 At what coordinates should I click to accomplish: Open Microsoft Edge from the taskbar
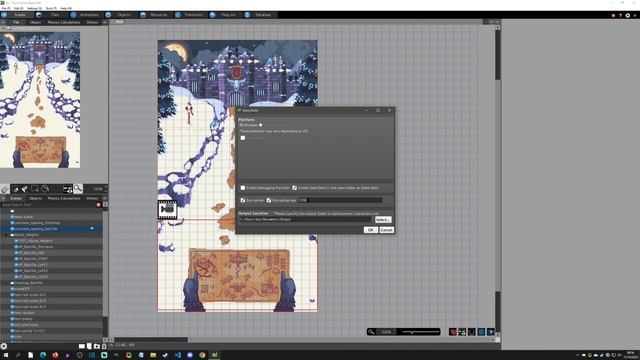tap(43, 355)
